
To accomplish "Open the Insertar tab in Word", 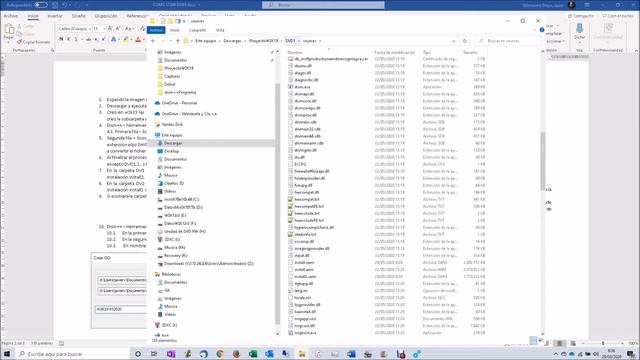I will (55, 16).
